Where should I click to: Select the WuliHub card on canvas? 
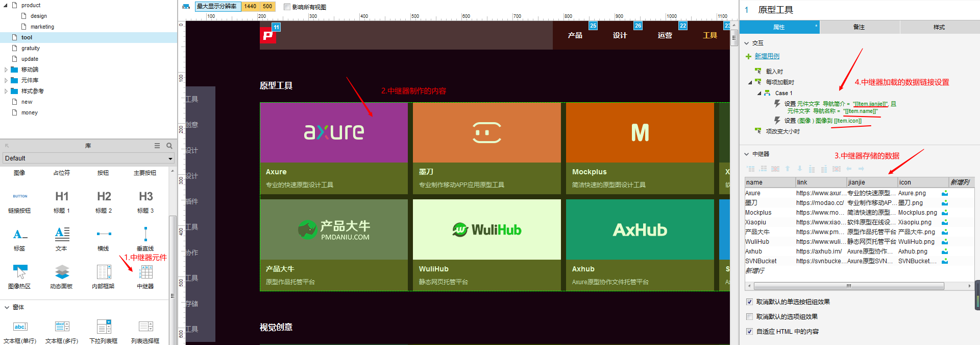click(x=487, y=245)
